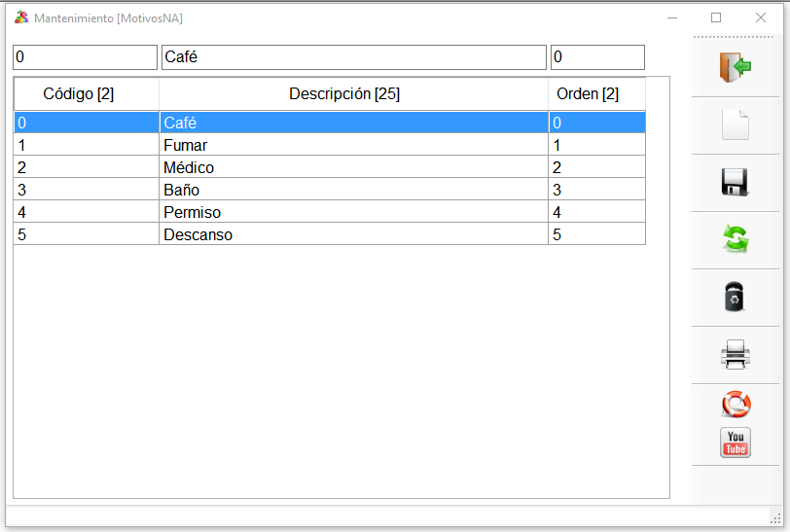The height and width of the screenshot is (532, 790).
Task: Select the Médico row
Action: click(330, 167)
